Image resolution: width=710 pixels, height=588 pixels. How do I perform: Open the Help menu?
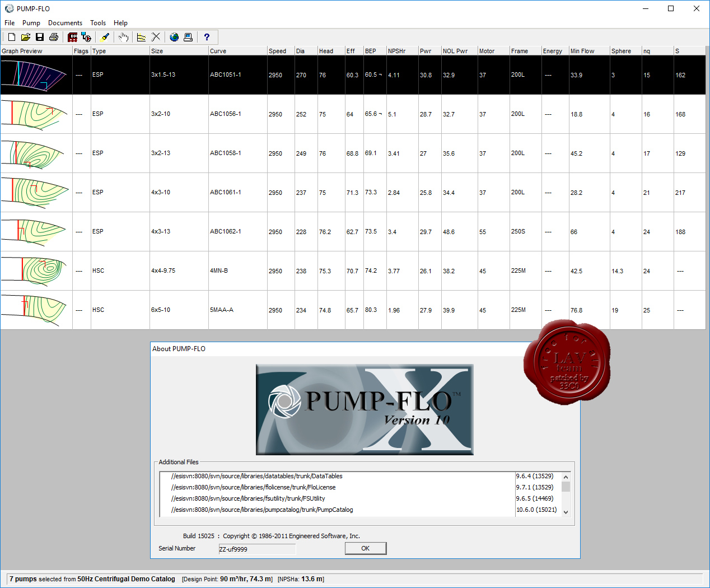[120, 23]
